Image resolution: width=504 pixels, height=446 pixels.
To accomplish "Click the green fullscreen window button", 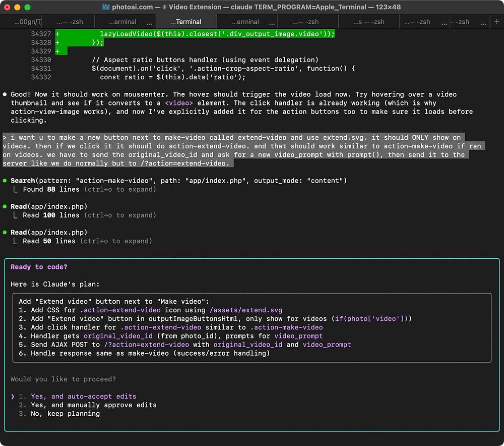I will [27, 8].
